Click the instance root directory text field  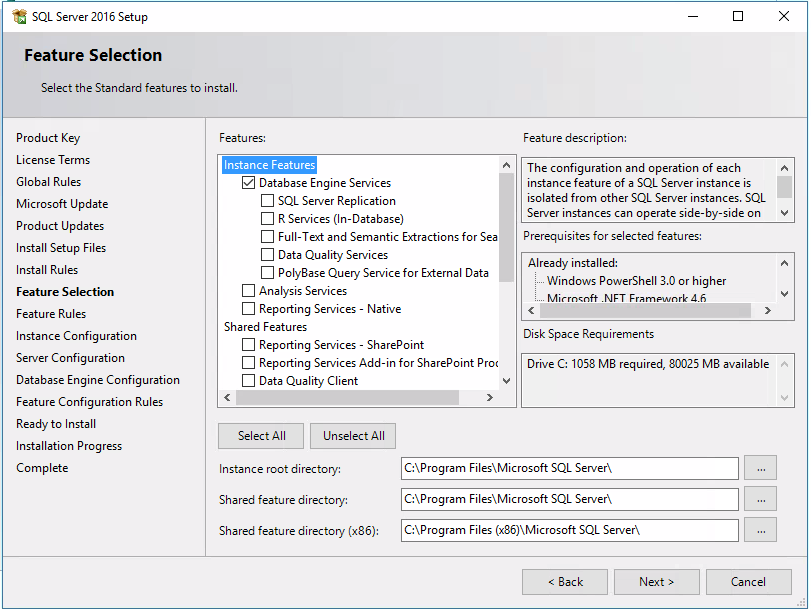(x=569, y=468)
